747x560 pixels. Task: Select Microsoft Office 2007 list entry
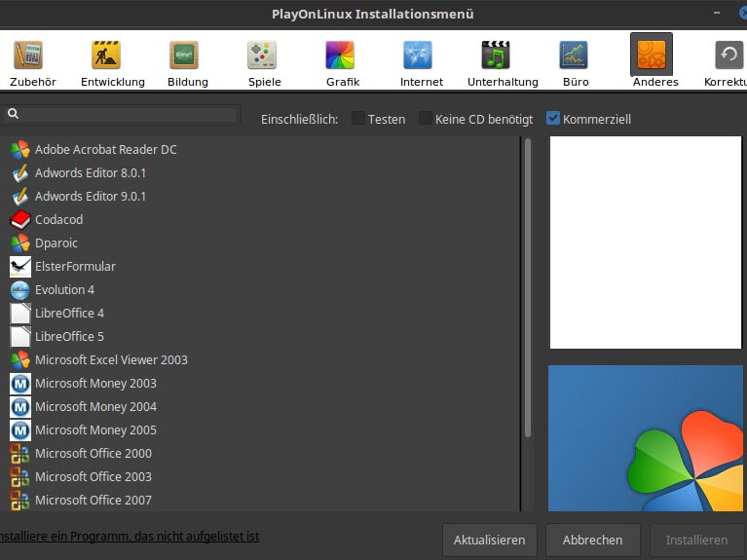click(x=93, y=500)
